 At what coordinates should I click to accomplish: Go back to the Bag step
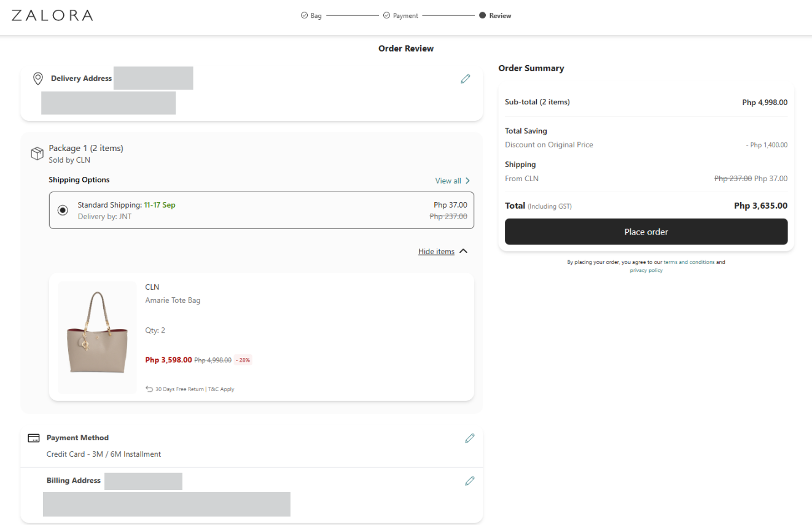[311, 15]
